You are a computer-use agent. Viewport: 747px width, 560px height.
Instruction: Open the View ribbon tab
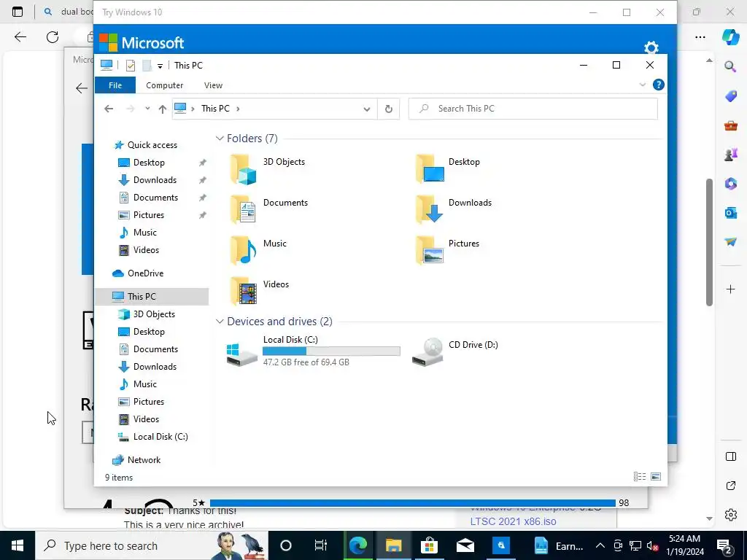click(213, 85)
